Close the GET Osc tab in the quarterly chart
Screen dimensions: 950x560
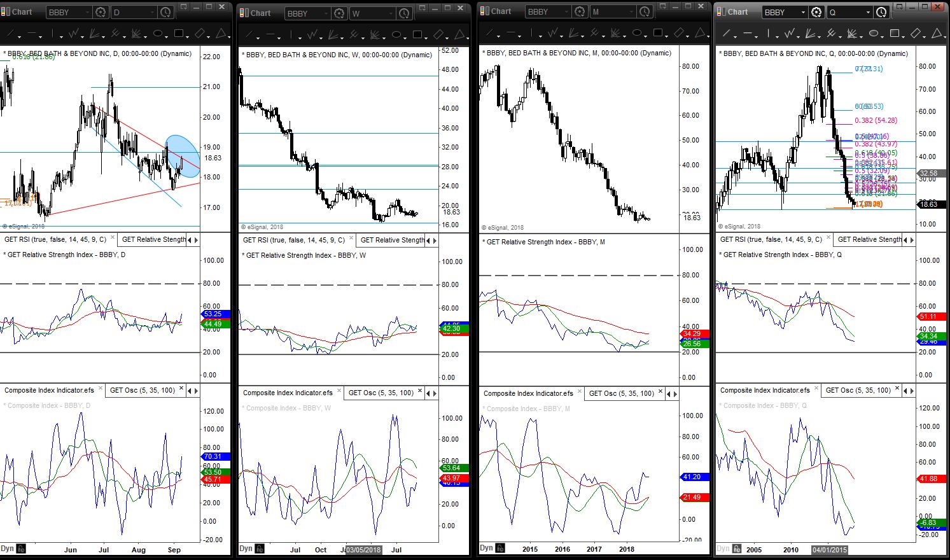point(897,388)
